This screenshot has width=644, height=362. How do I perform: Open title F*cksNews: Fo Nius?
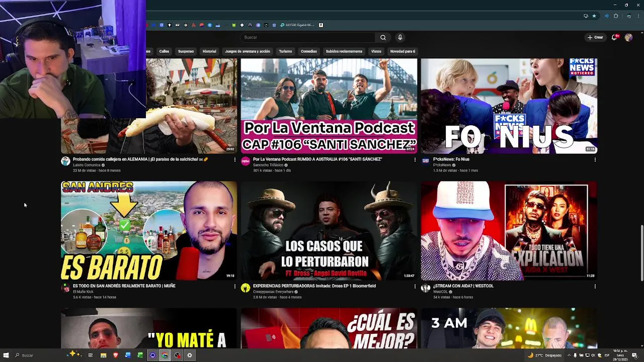[x=451, y=159]
